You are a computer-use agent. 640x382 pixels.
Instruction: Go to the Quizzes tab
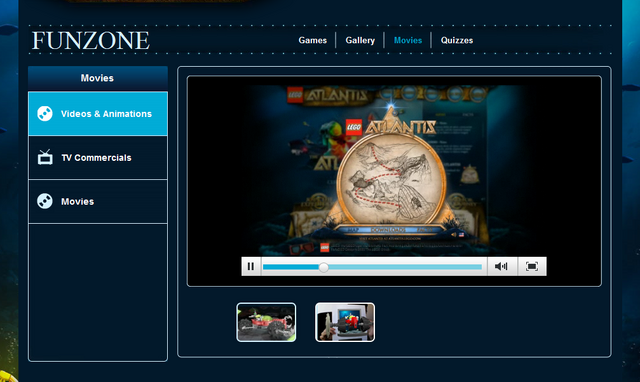[x=457, y=40]
